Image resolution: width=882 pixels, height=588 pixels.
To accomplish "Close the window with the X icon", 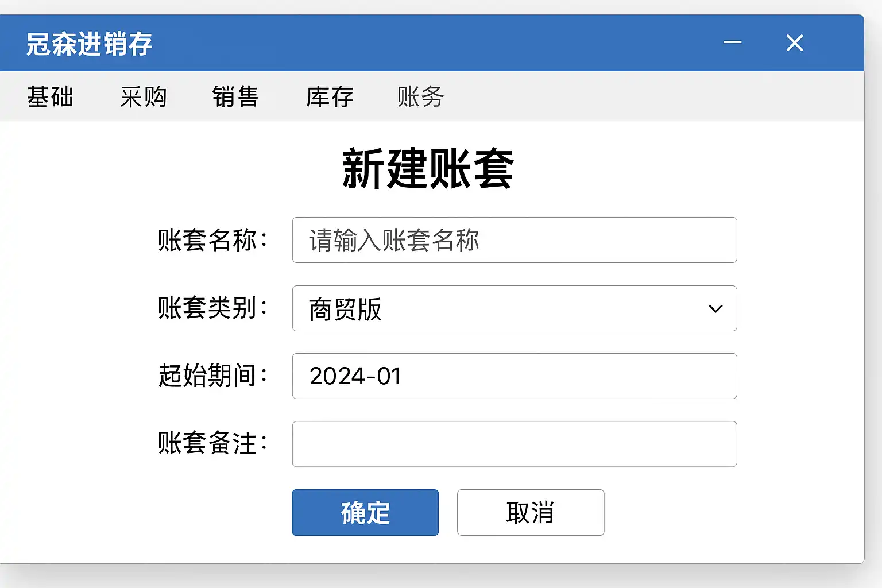I will pos(795,43).
